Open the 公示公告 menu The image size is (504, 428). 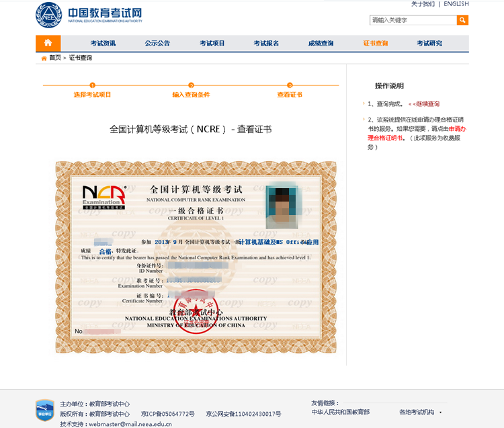pos(157,44)
